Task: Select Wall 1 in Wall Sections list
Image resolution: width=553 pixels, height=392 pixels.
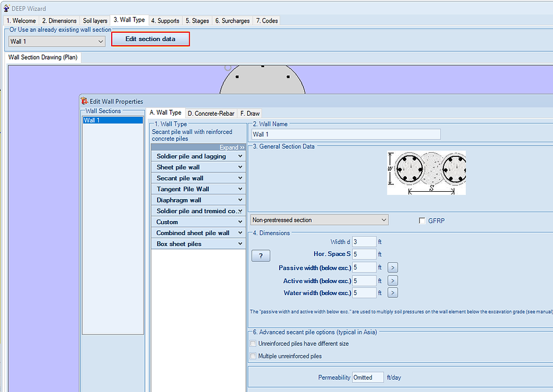Action: pos(113,120)
